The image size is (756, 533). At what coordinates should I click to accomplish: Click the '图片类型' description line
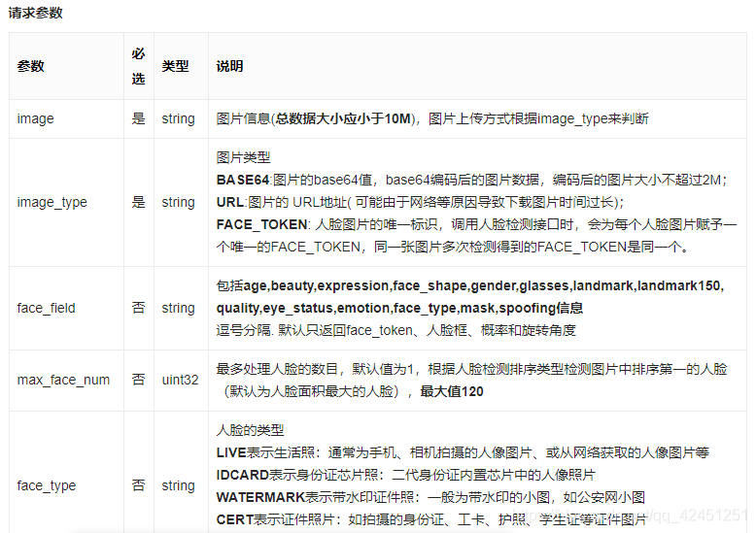[x=244, y=157]
